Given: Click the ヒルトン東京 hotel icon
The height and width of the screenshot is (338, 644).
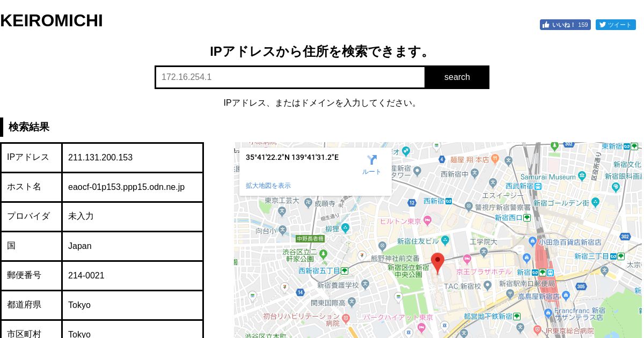Looking at the screenshot, I should pos(427,221).
